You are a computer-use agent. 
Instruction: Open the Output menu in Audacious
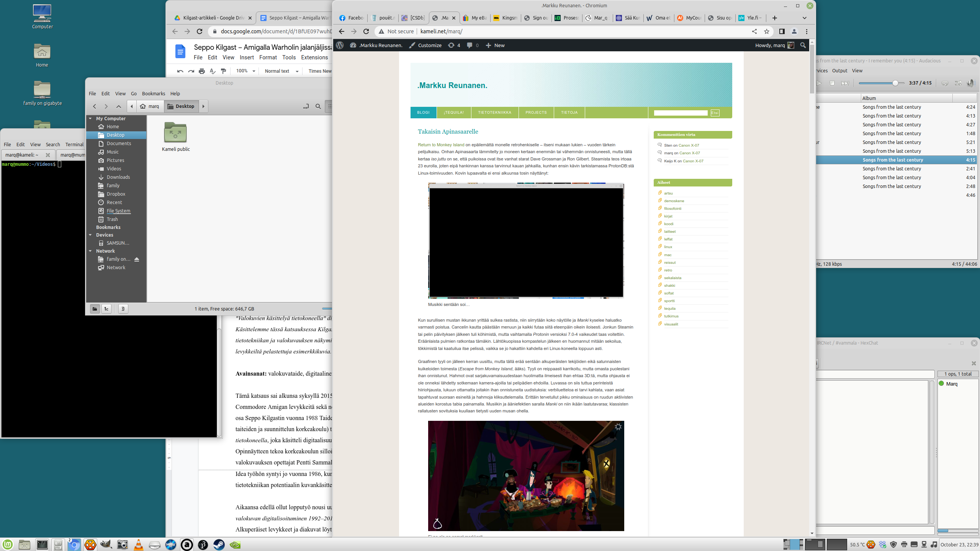[839, 70]
